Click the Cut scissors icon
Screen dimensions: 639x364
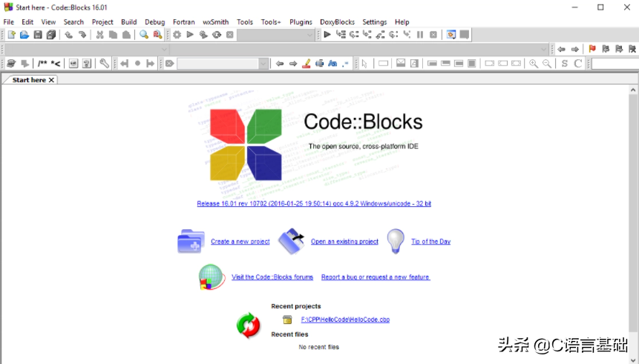pyautogui.click(x=100, y=35)
